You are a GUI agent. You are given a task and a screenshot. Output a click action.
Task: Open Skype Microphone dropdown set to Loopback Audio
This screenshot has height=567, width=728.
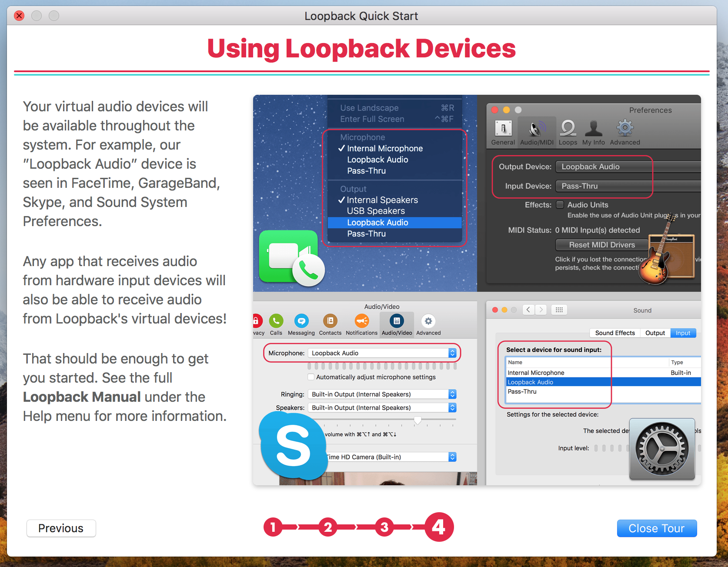(x=382, y=353)
